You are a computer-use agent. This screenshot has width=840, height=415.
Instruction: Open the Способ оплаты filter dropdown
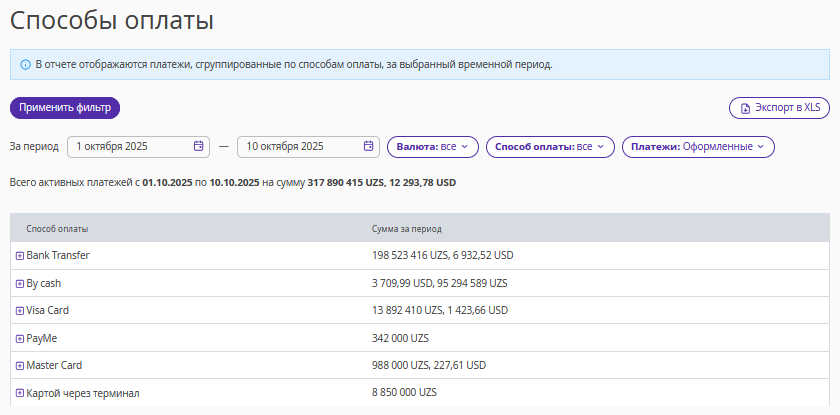pyautogui.click(x=550, y=147)
